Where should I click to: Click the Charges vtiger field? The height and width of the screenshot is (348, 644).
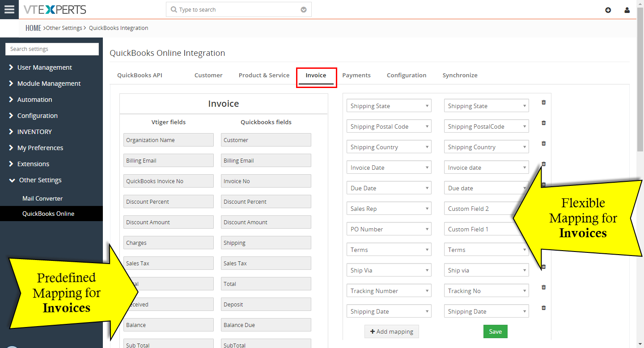[169, 243]
